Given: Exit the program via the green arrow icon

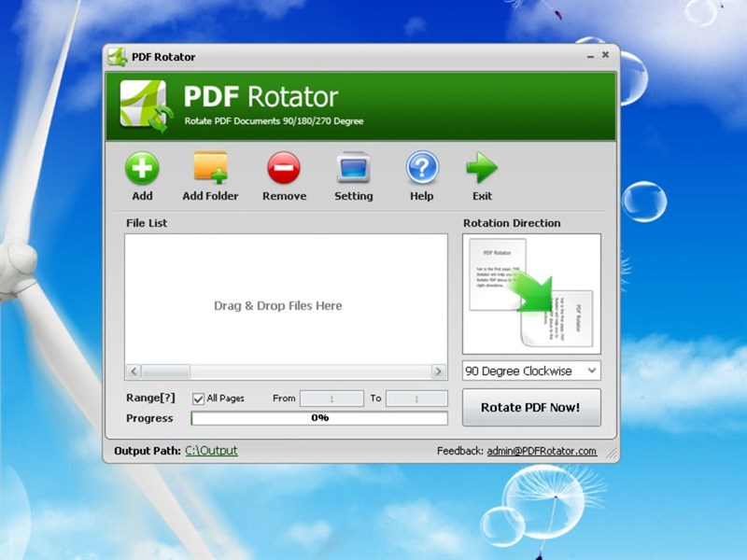Looking at the screenshot, I should pyautogui.click(x=482, y=175).
